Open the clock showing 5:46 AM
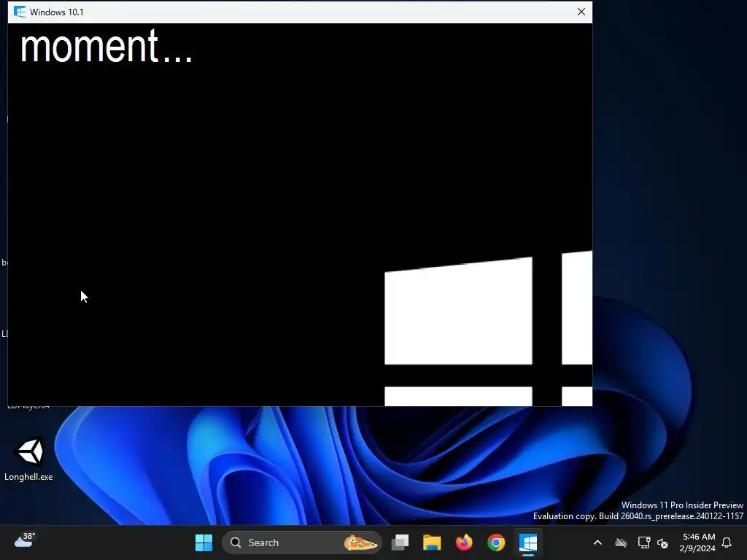 point(698,542)
